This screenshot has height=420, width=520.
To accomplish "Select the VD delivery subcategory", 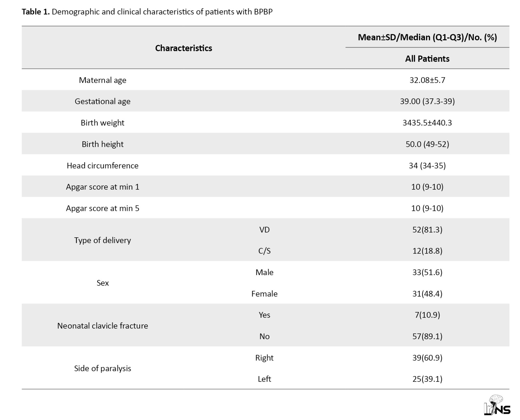I will click(x=264, y=230).
